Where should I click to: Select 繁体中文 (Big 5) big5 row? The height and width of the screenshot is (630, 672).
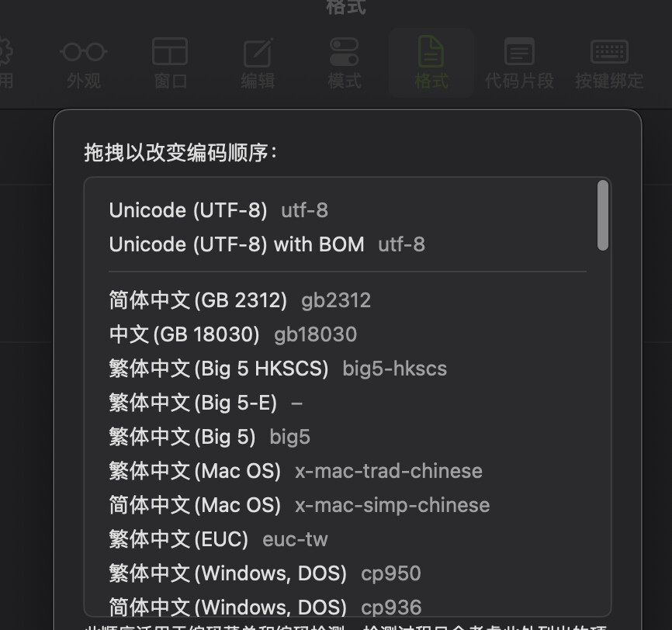pyautogui.click(x=348, y=437)
